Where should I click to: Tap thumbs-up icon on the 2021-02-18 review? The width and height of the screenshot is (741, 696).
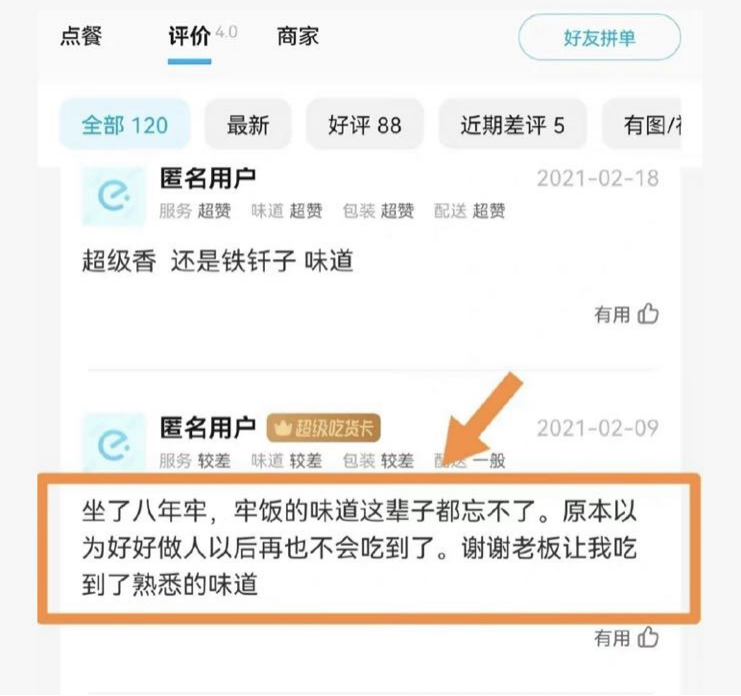click(x=648, y=313)
